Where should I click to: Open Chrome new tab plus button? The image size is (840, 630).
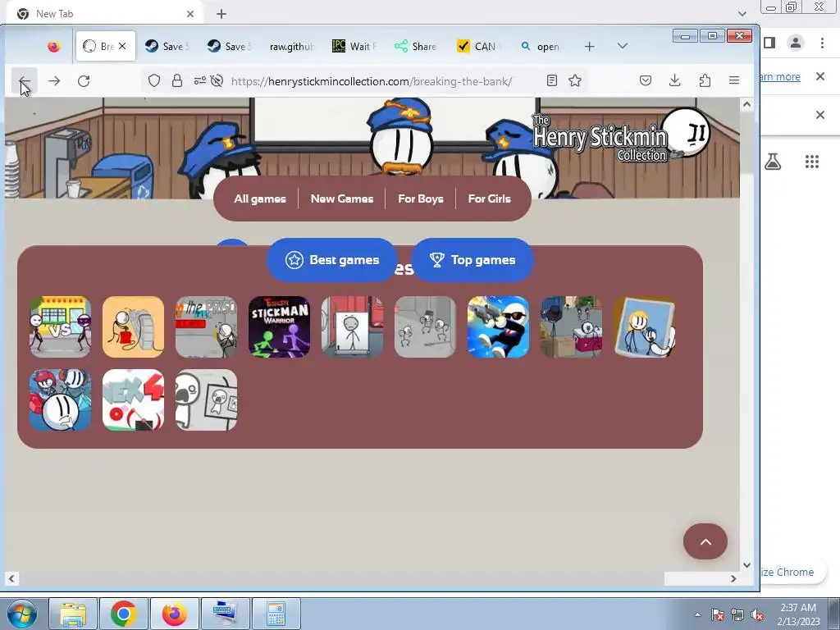[221, 14]
